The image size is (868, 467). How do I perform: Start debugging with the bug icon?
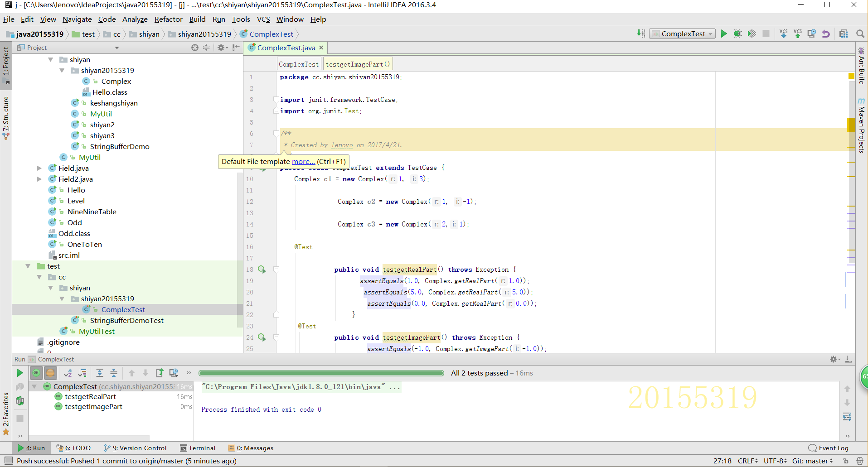[737, 34]
